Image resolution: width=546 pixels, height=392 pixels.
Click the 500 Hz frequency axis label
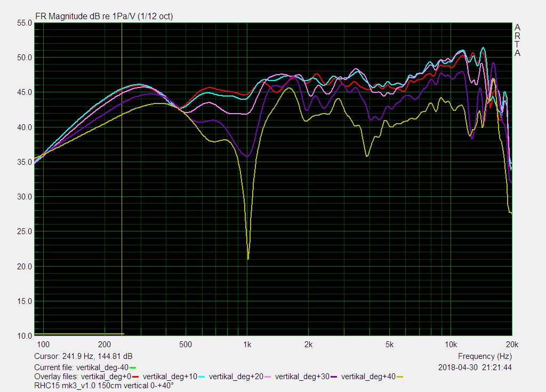(x=186, y=345)
